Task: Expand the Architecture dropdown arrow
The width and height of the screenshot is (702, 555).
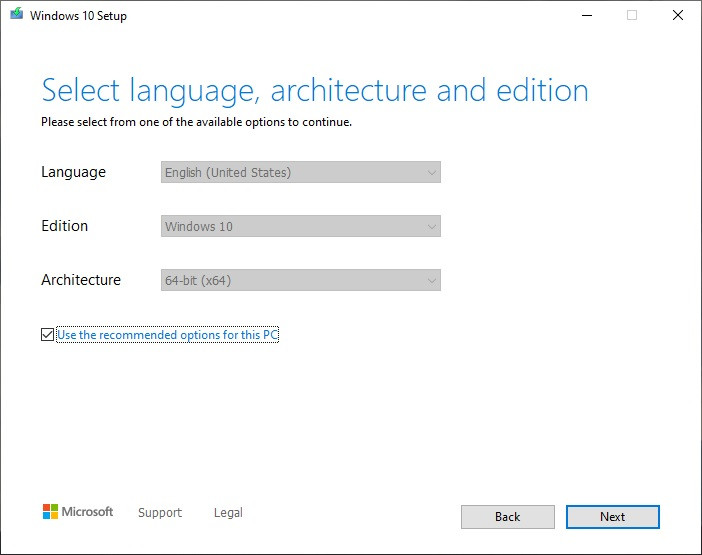Action: pos(432,280)
